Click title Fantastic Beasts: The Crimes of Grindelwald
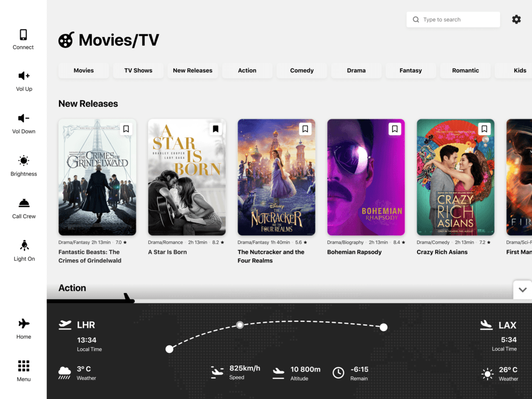 [x=90, y=256]
